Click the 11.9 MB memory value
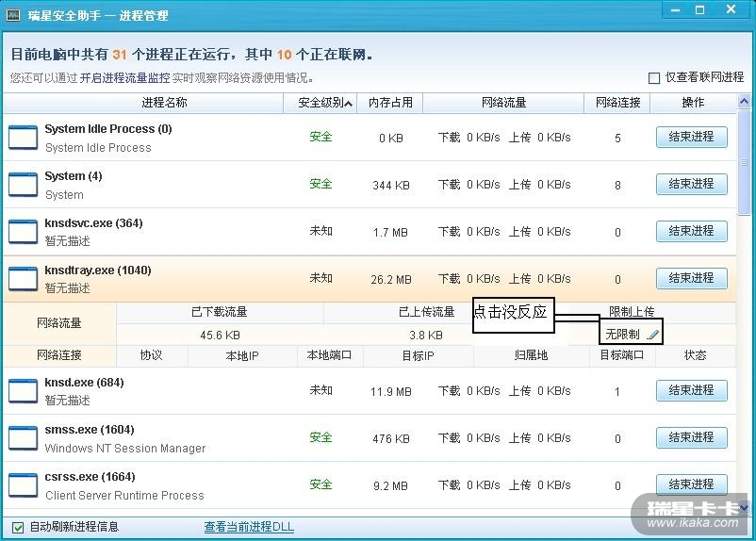This screenshot has height=541, width=756. coord(391,392)
